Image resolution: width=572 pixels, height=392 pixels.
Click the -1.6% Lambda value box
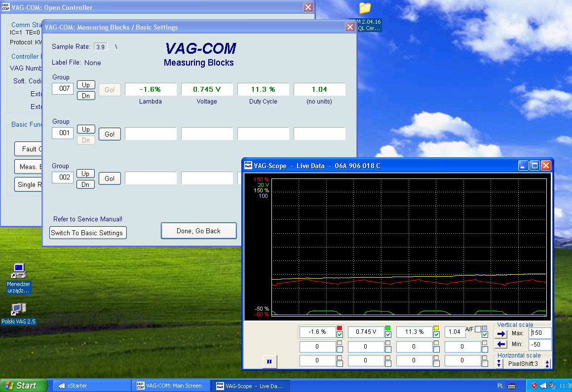(151, 89)
